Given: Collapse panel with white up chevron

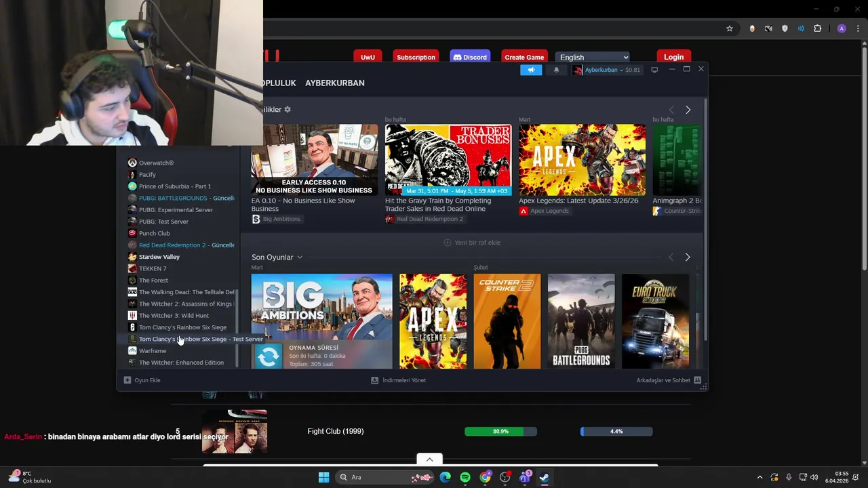Looking at the screenshot, I should click(x=429, y=460).
